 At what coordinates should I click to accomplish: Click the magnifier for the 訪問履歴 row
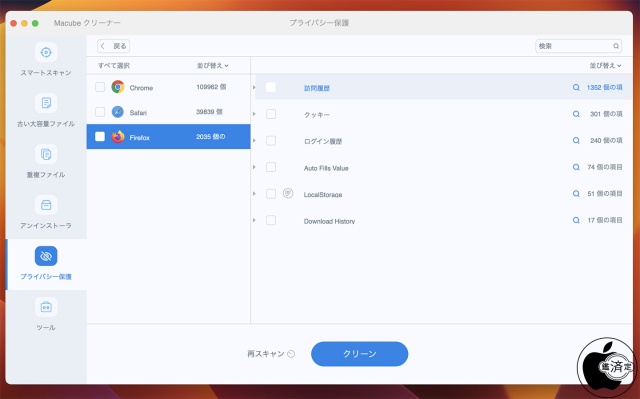point(576,87)
